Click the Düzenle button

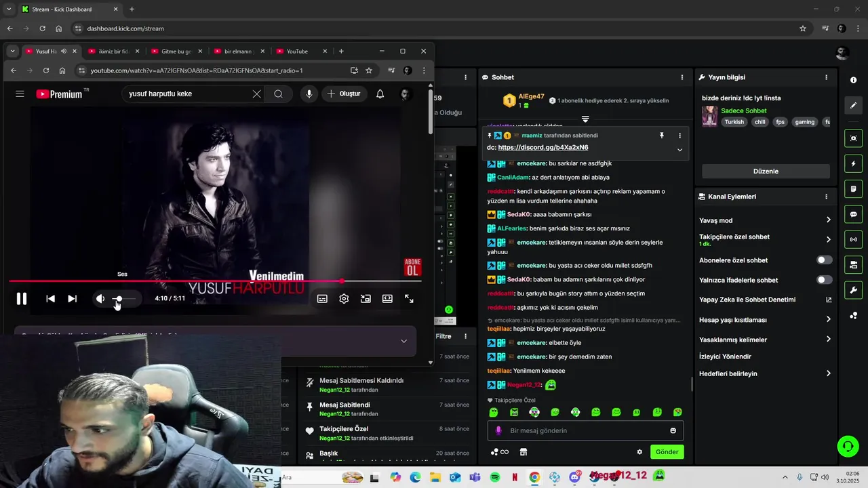(766, 171)
